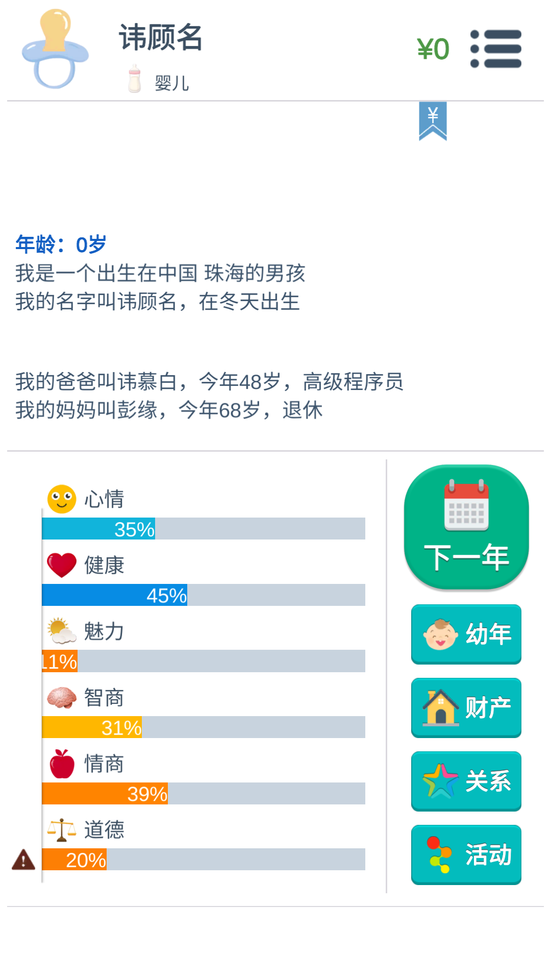
Task: Tap the red apple 情商 icon
Action: coord(62,764)
